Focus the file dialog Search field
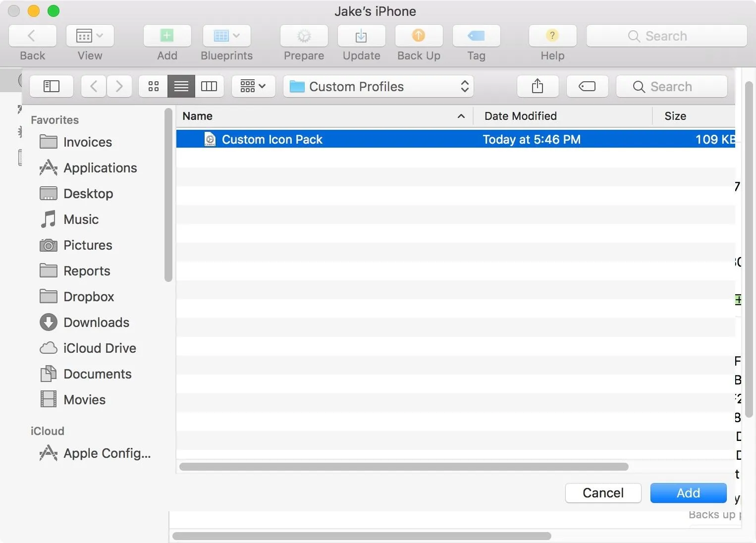 pos(671,86)
